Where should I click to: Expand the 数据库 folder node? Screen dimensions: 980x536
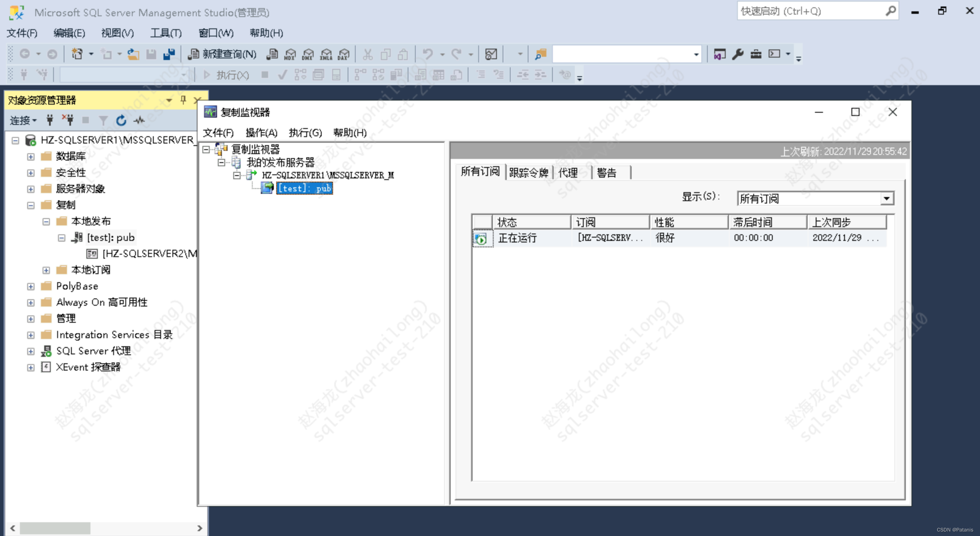[31, 157]
